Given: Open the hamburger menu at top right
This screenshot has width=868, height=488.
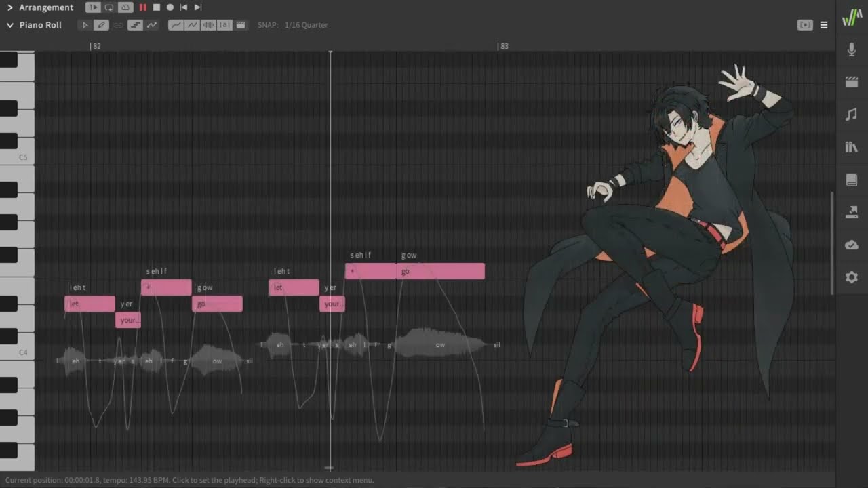Looking at the screenshot, I should point(824,25).
